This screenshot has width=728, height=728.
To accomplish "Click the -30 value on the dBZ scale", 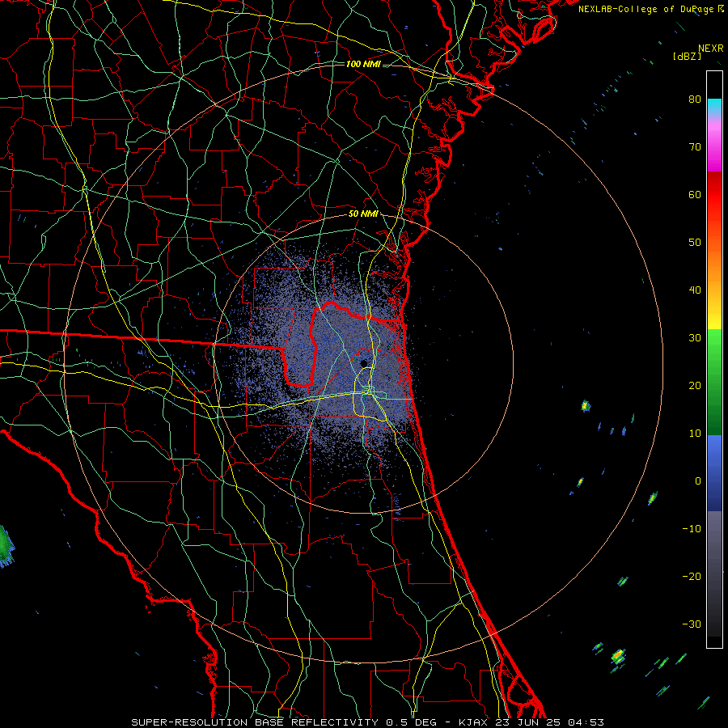I will coord(692,624).
